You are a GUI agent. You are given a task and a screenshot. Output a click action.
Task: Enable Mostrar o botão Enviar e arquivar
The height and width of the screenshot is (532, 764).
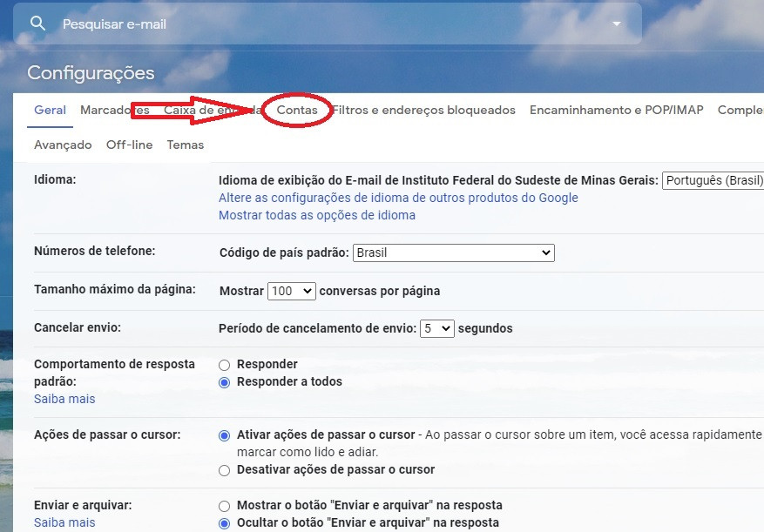225,506
